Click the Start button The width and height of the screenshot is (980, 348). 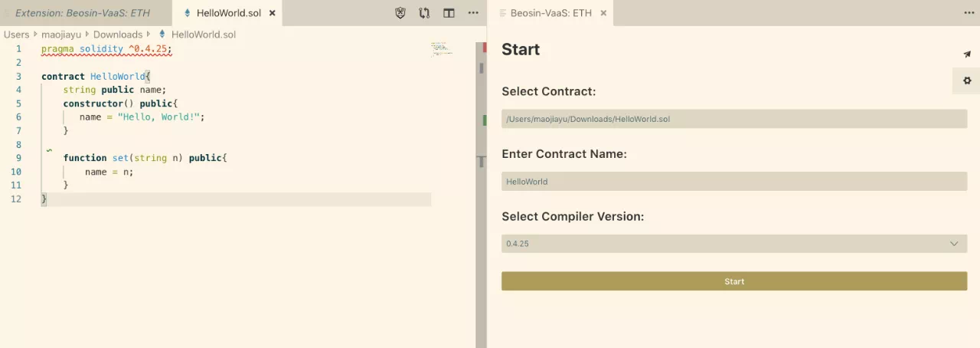click(x=734, y=281)
